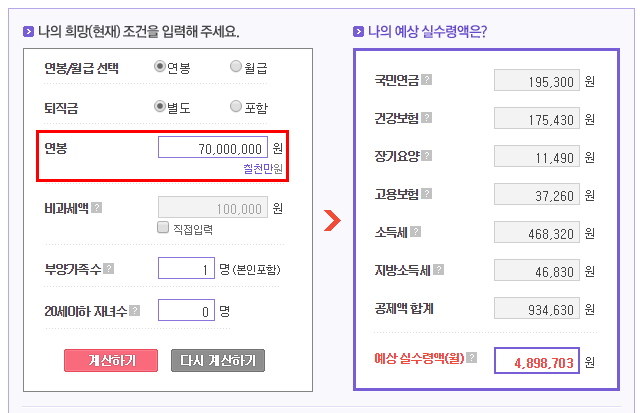Focus the 20세이하 자녀수 input field
Screen dimensions: 640x413
click(187, 310)
